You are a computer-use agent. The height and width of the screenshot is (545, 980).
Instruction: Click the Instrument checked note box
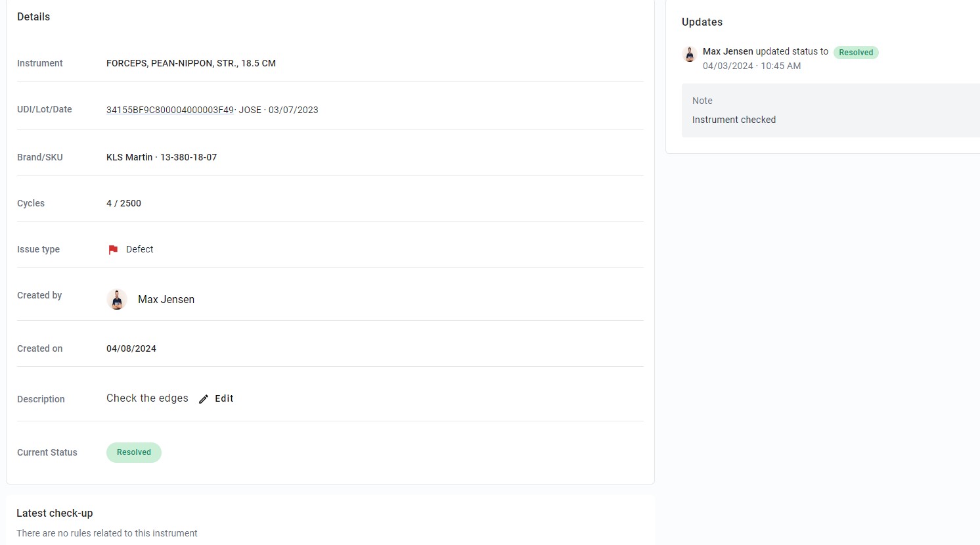point(831,110)
